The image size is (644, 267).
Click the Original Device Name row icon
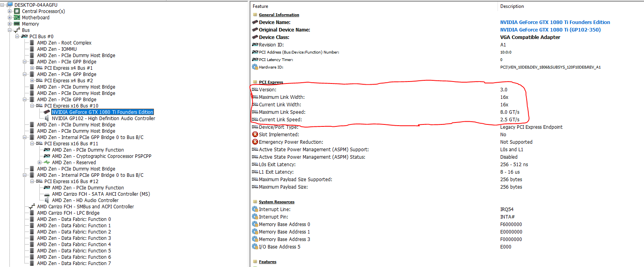pyautogui.click(x=255, y=30)
